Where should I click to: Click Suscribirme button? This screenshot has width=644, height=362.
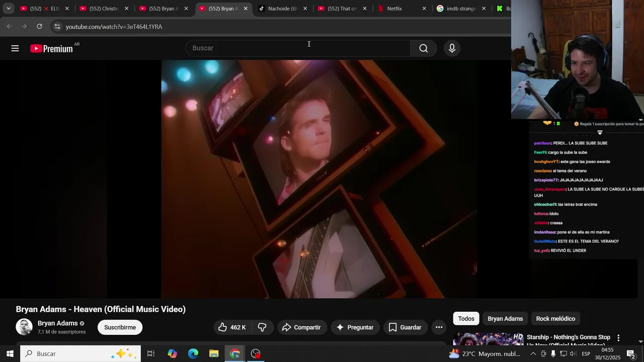(x=120, y=327)
